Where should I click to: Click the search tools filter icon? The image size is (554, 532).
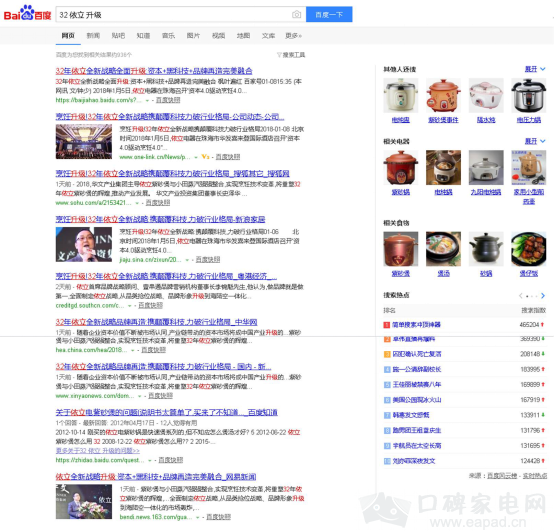pyautogui.click(x=279, y=55)
